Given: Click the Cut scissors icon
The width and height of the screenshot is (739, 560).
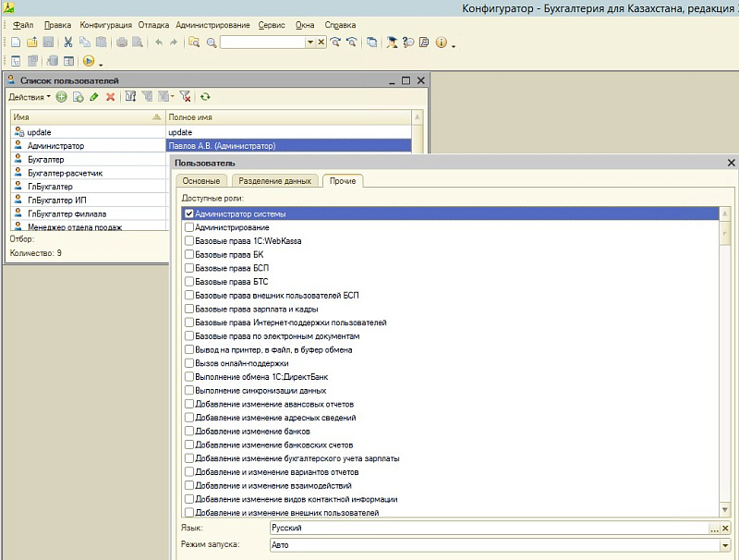Looking at the screenshot, I should (x=68, y=43).
